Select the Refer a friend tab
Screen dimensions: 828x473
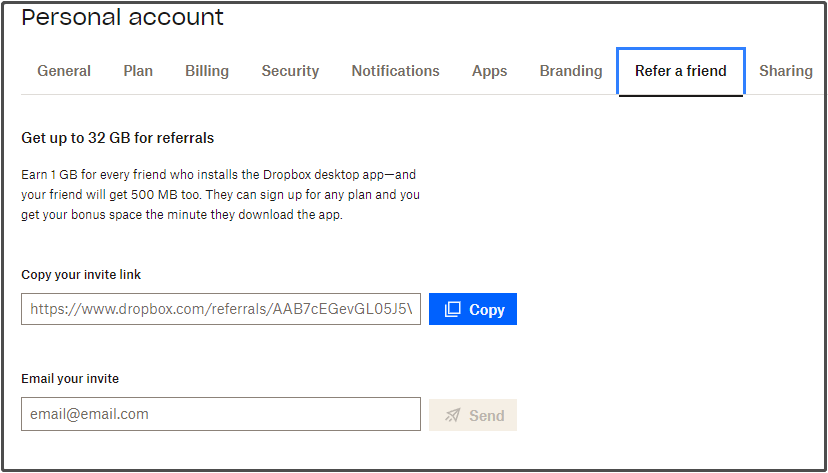681,71
